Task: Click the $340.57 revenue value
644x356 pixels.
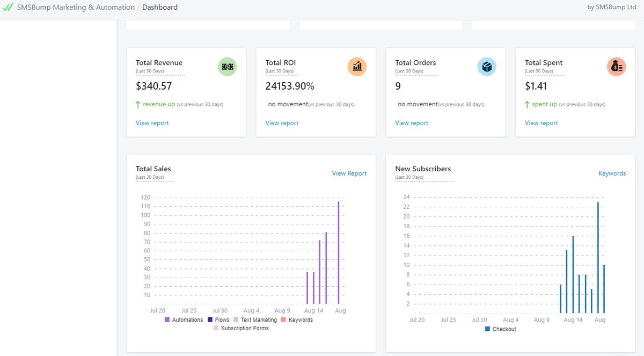Action: 154,86
